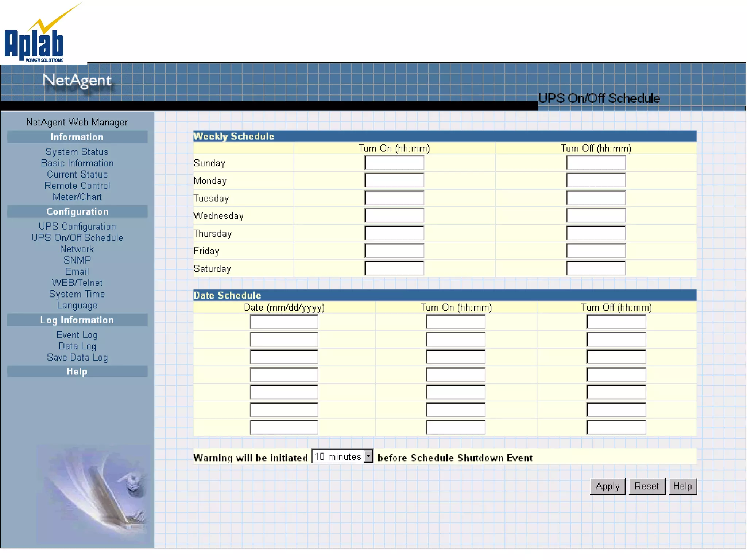Click Saturday's Turn Off time field

(596, 269)
